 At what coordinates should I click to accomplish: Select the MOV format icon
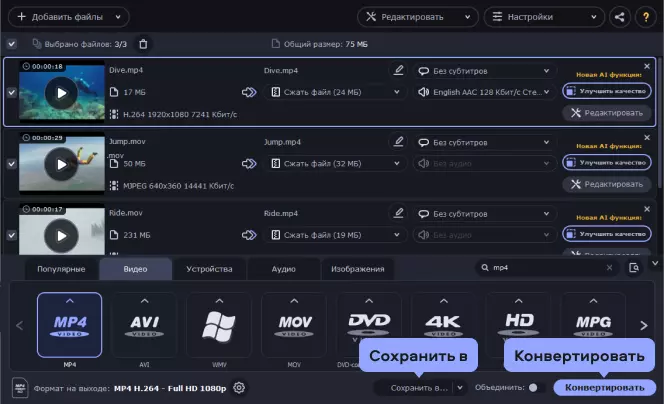pyautogui.click(x=294, y=327)
